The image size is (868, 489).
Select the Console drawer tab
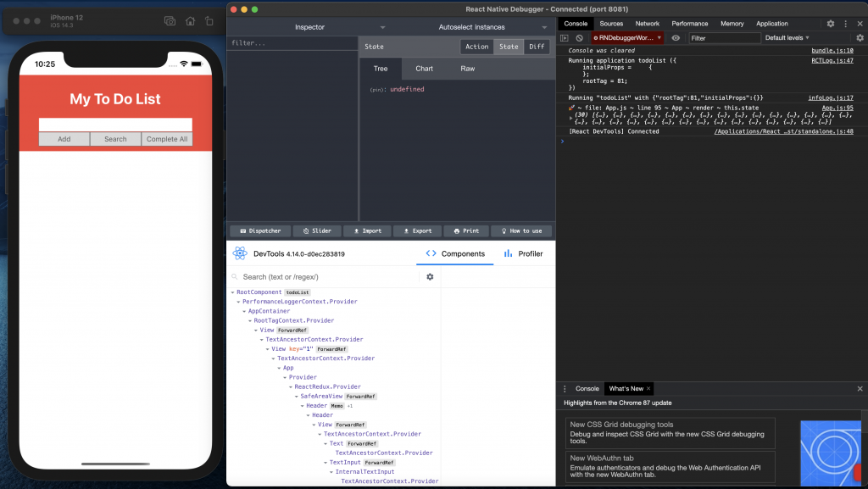click(x=587, y=389)
